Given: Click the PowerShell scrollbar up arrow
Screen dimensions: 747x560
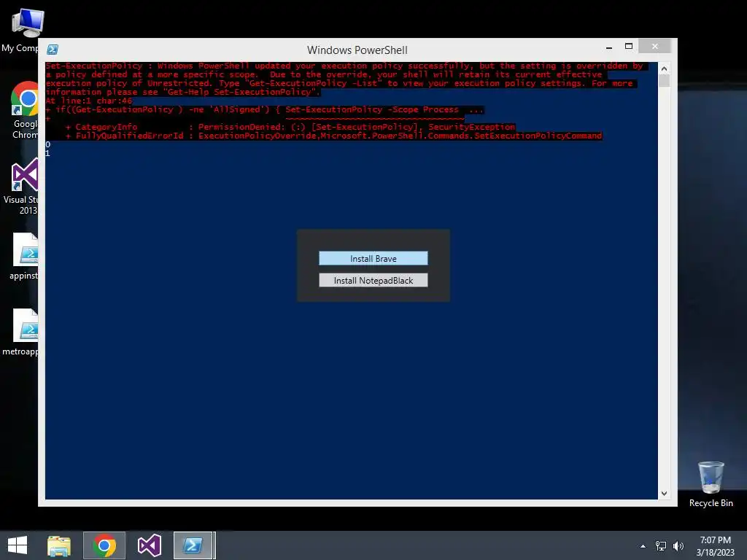Looking at the screenshot, I should coord(664,69).
